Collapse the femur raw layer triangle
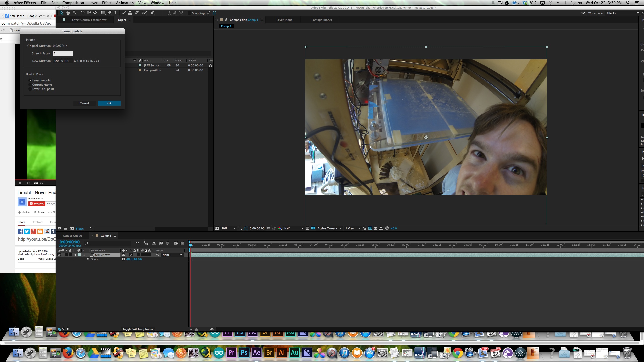 [75, 255]
